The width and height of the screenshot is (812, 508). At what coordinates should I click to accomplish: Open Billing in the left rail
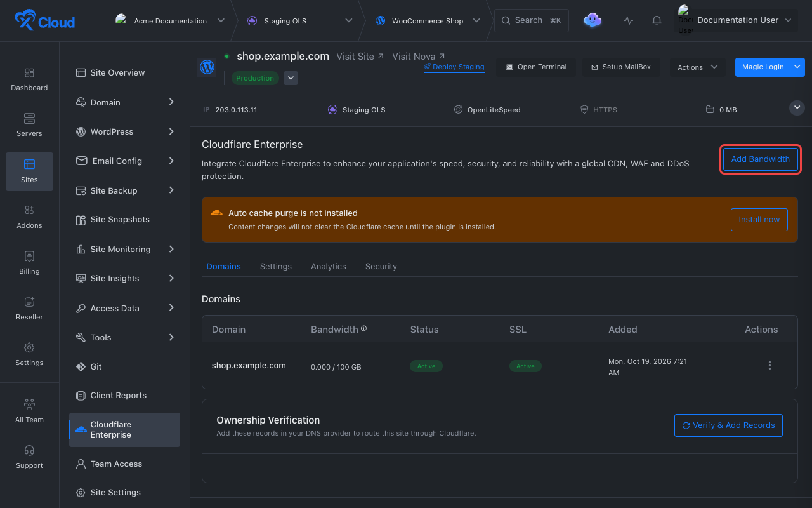point(29,263)
